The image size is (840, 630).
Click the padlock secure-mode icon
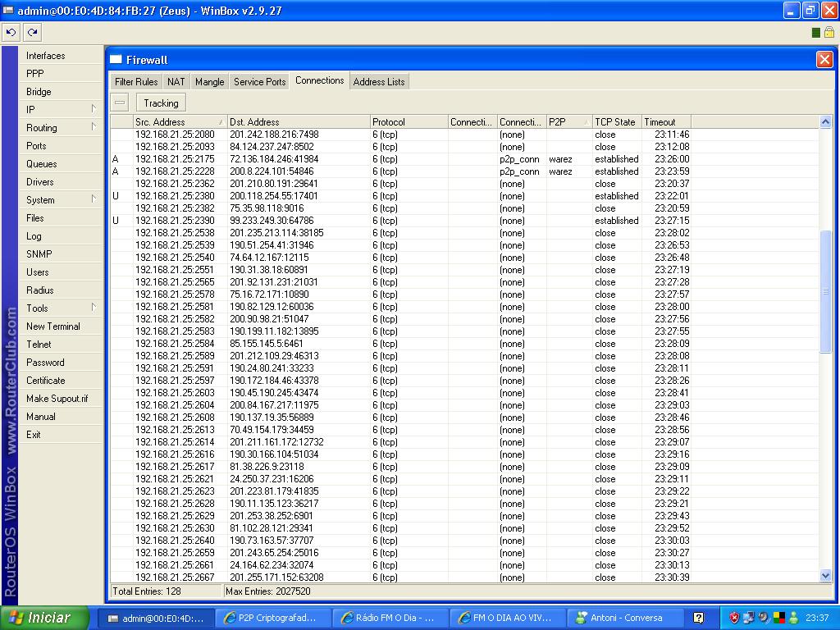tap(829, 33)
